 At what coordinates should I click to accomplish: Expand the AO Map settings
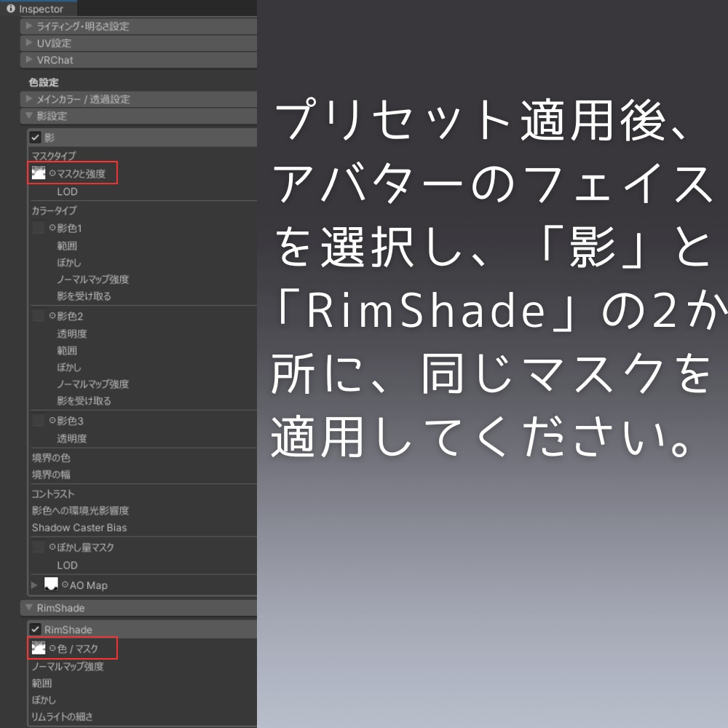34,585
